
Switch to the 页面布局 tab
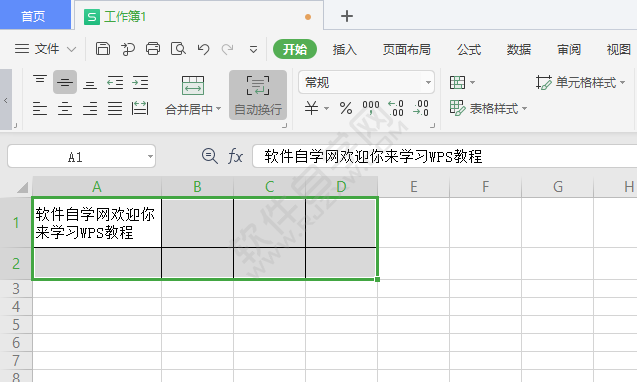pyautogui.click(x=407, y=50)
